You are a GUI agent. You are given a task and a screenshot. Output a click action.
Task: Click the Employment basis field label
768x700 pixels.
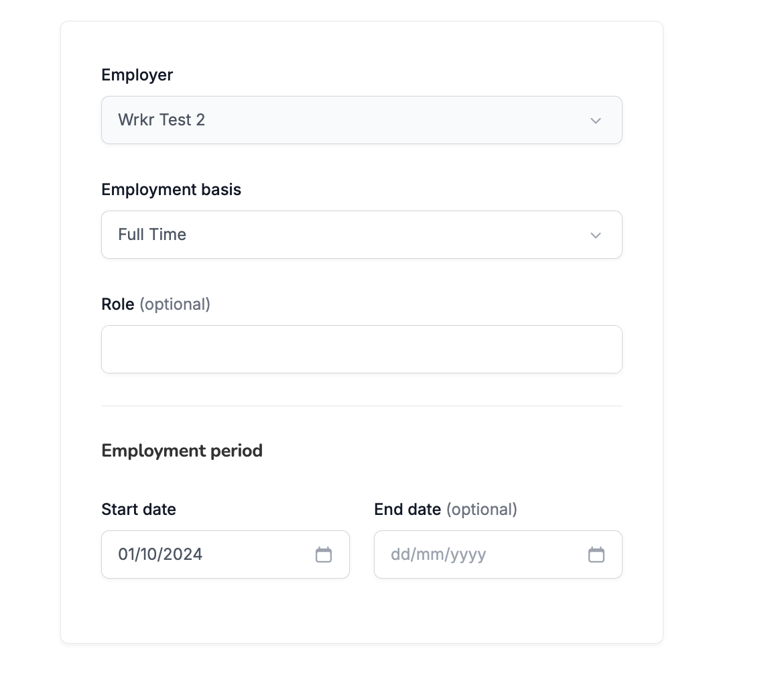coord(172,190)
